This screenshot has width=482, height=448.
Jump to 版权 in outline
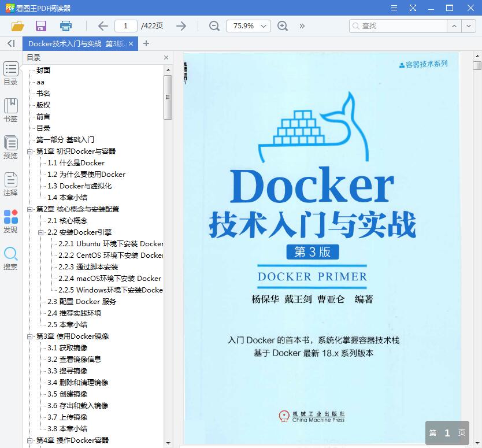click(x=43, y=105)
